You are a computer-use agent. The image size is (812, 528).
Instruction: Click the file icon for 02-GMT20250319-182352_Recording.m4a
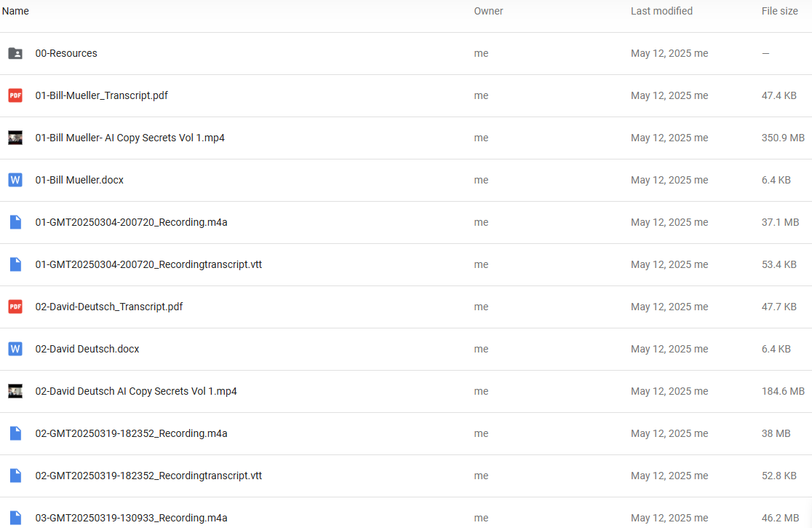click(x=15, y=433)
